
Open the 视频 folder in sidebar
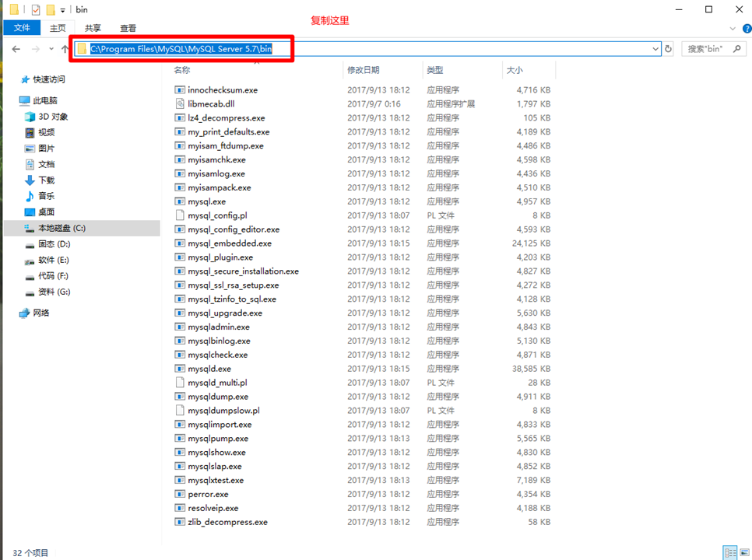pos(40,132)
